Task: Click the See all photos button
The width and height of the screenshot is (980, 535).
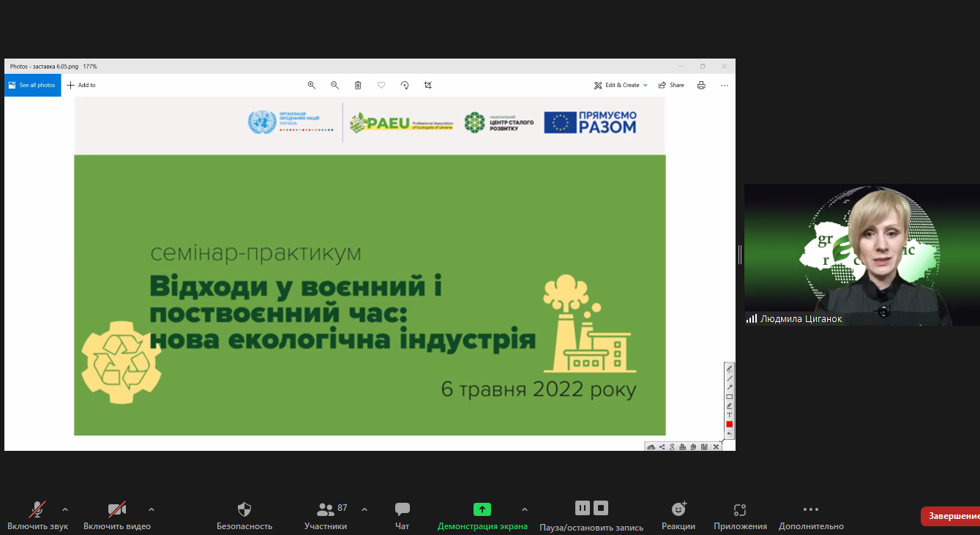Action: click(x=32, y=85)
